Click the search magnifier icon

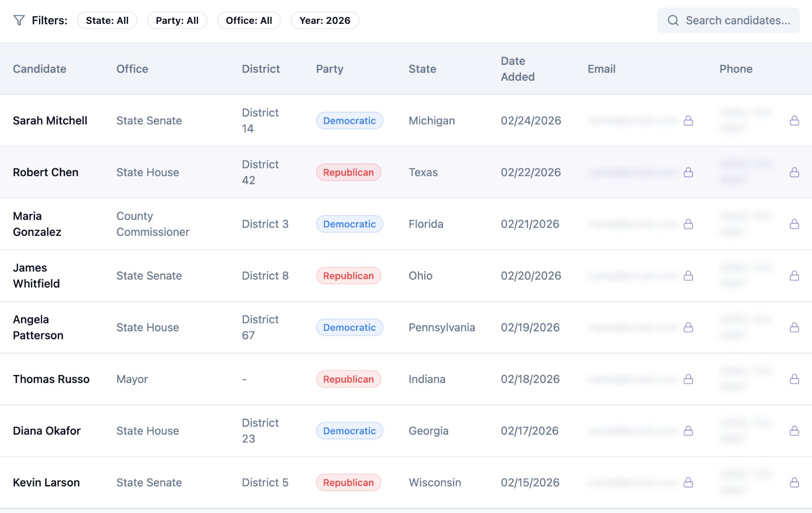[673, 20]
